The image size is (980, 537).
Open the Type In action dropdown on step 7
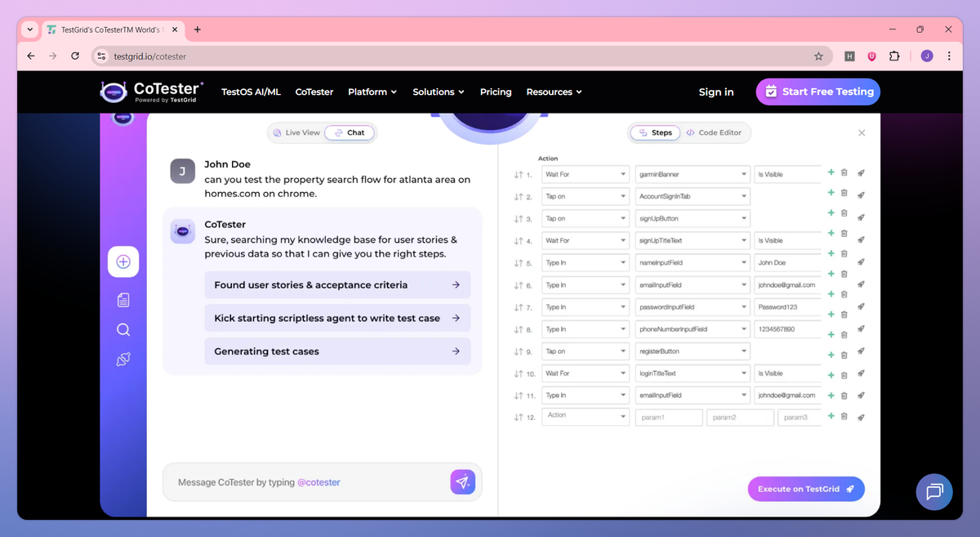(586, 307)
